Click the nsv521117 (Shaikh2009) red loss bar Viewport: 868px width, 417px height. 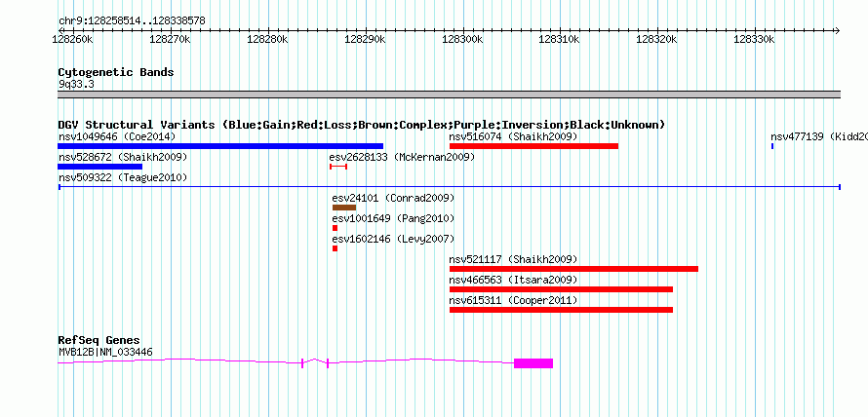573,269
